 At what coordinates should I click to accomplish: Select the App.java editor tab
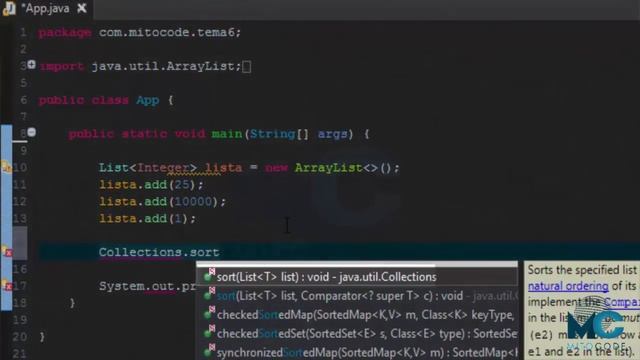pyautogui.click(x=46, y=9)
